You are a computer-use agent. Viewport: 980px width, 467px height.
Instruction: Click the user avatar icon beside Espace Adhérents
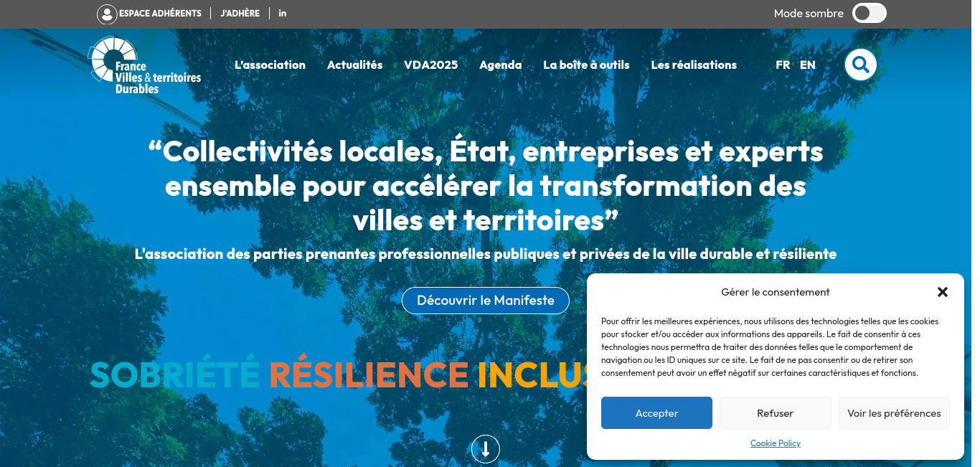107,14
